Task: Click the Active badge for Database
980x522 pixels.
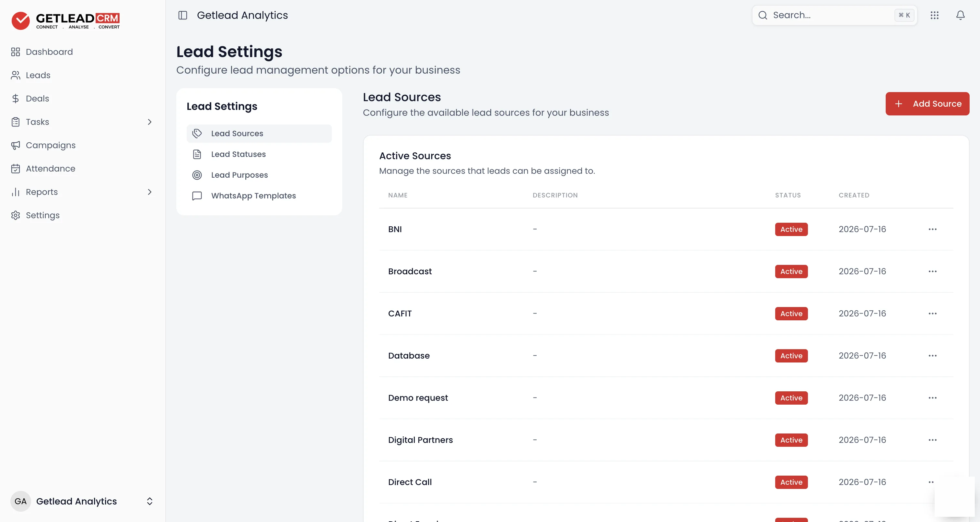Action: click(791, 356)
